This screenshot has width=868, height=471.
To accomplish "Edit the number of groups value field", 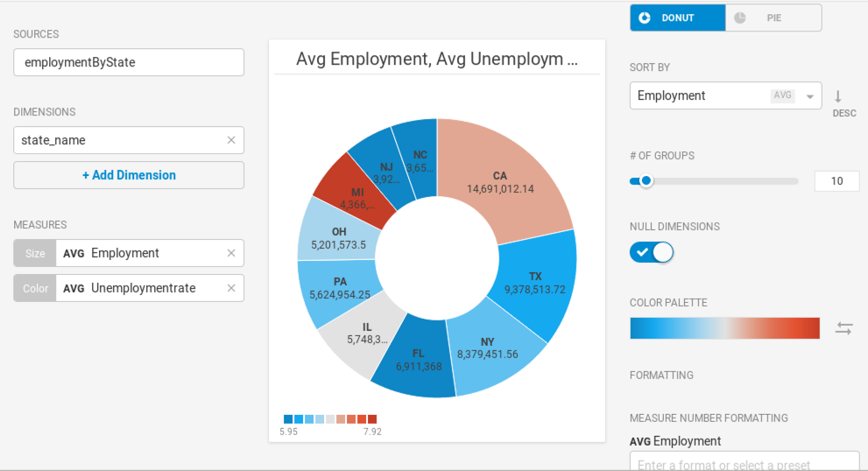I will pyautogui.click(x=836, y=181).
